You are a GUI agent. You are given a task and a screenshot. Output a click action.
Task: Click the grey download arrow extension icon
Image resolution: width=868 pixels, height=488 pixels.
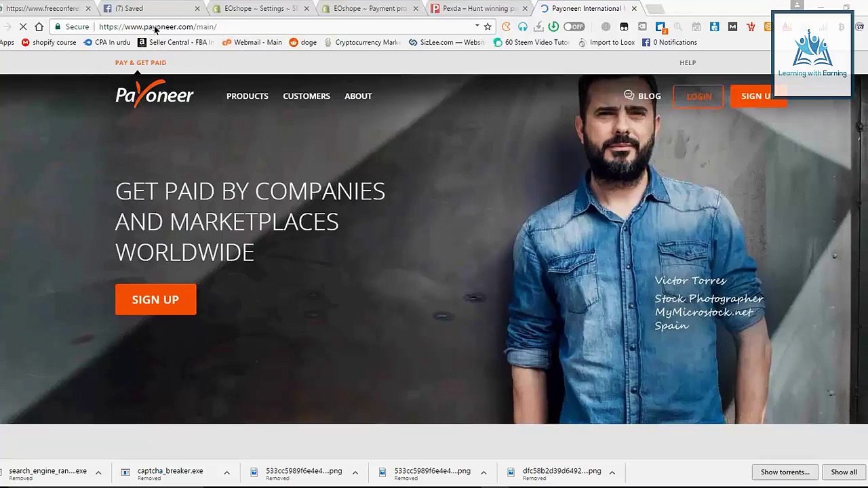coord(538,26)
